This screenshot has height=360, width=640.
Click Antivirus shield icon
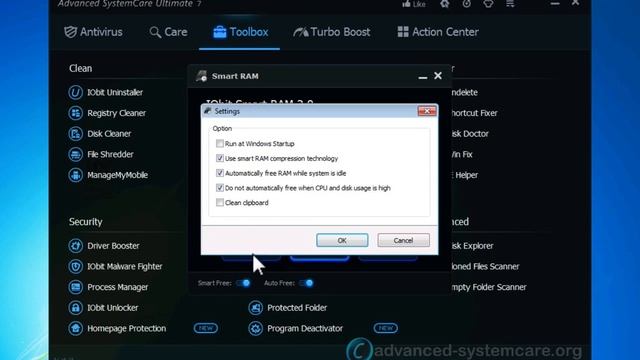coord(70,32)
